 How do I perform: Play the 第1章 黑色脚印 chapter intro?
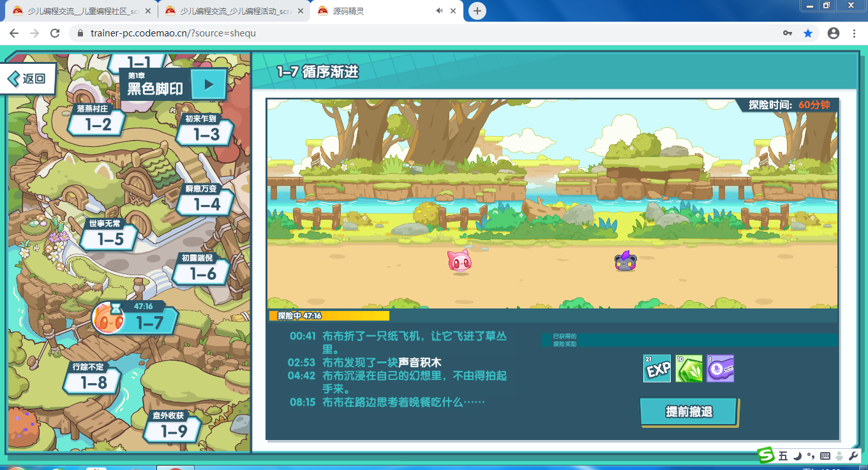[208, 84]
